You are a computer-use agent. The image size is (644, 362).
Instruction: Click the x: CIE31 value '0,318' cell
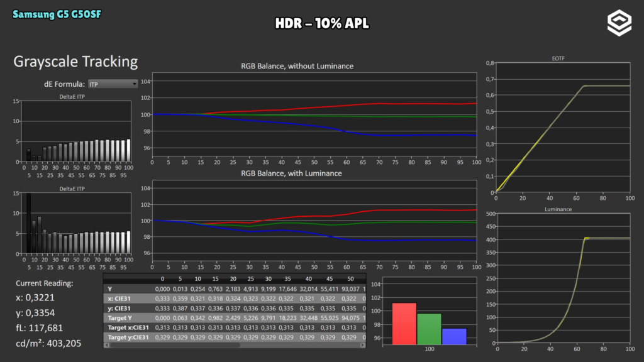tap(215, 299)
